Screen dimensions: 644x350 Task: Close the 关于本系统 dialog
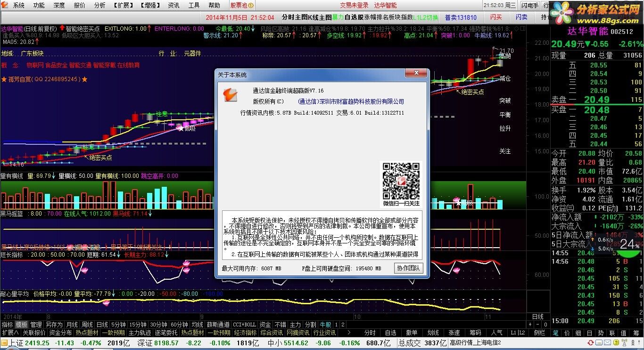(416, 73)
